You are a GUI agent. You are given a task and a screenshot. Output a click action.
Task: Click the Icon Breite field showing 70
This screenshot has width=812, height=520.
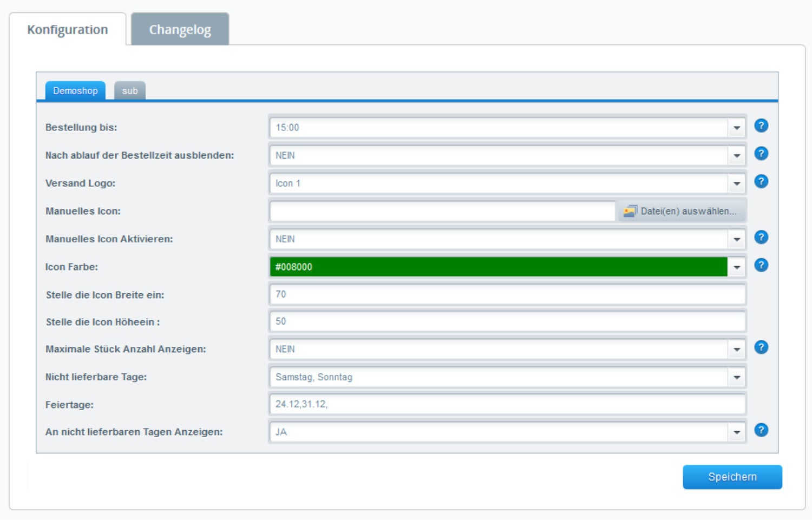[508, 294]
